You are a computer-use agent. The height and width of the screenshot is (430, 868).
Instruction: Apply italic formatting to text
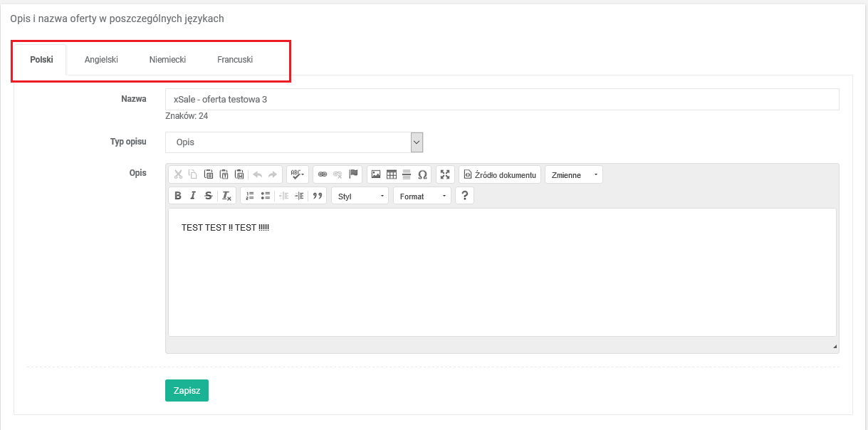click(x=193, y=196)
